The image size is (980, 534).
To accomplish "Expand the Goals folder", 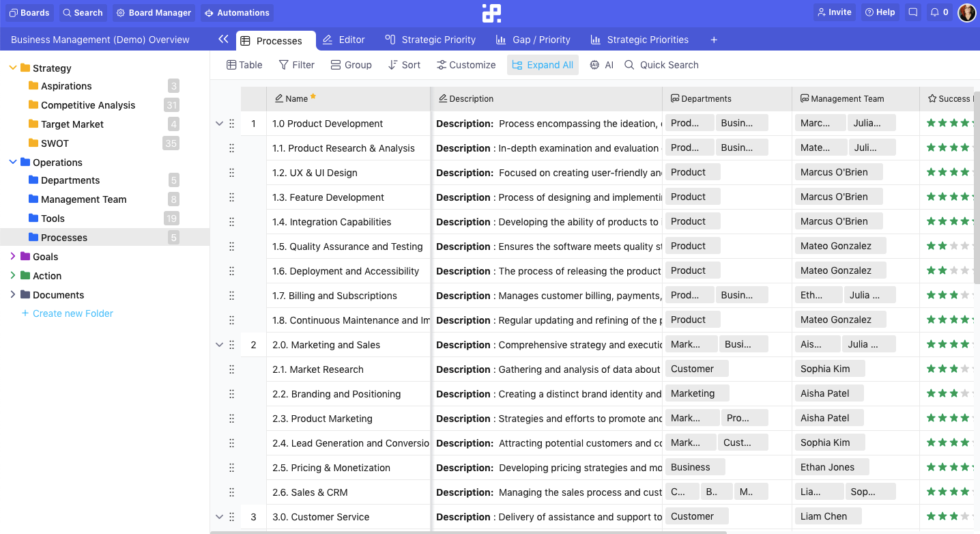I will pyautogui.click(x=12, y=257).
